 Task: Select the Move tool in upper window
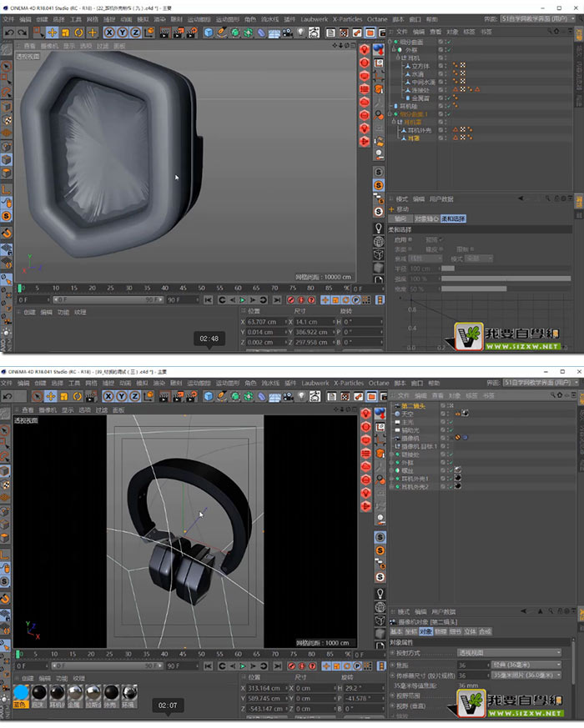click(x=52, y=33)
